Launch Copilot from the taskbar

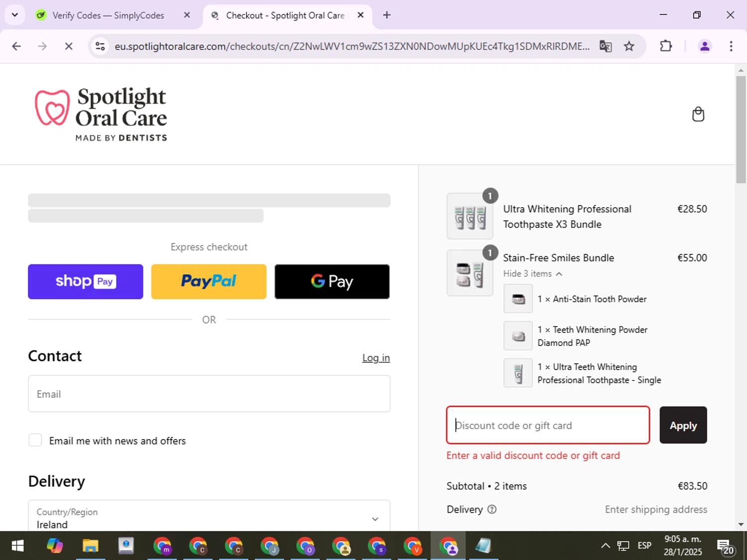coord(55,546)
